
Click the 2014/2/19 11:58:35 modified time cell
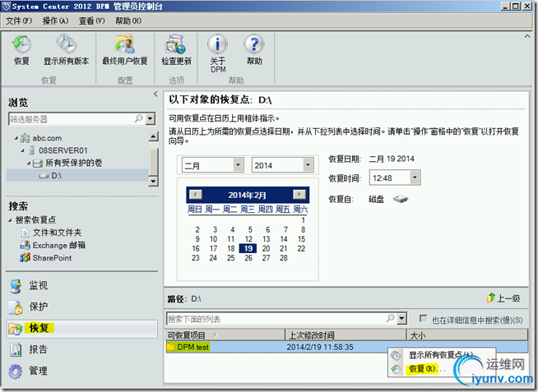click(x=320, y=347)
